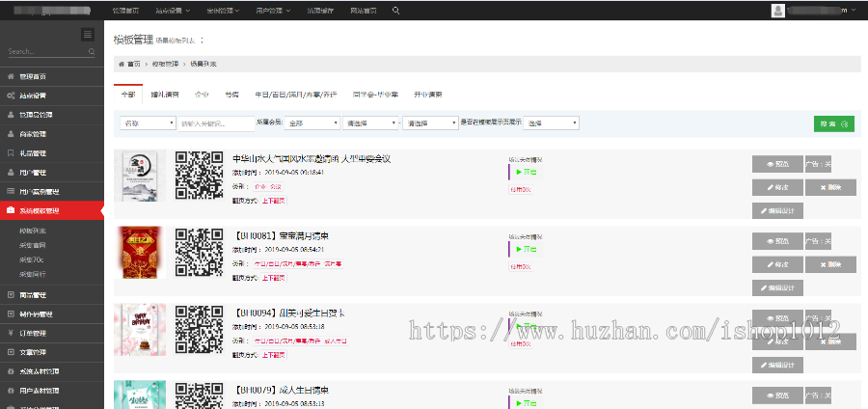Select the 同学会-毕业季 tab
This screenshot has width=868, height=409.
coord(375,95)
